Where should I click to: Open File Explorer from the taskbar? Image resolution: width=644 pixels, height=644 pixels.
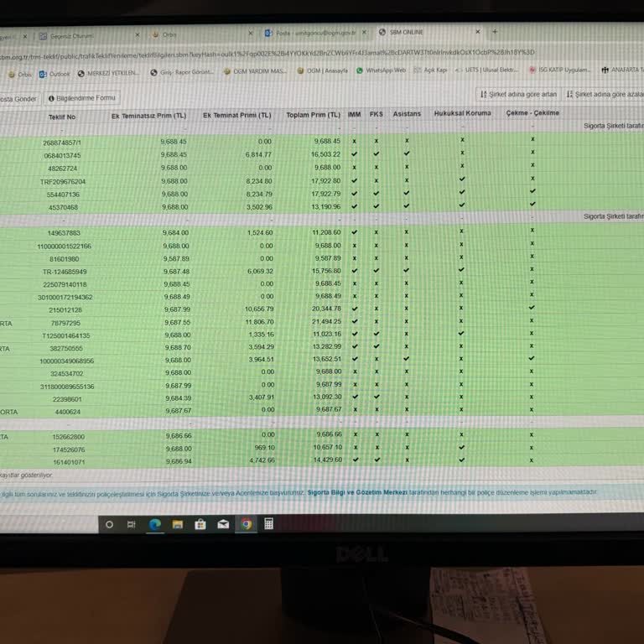pos(178,524)
